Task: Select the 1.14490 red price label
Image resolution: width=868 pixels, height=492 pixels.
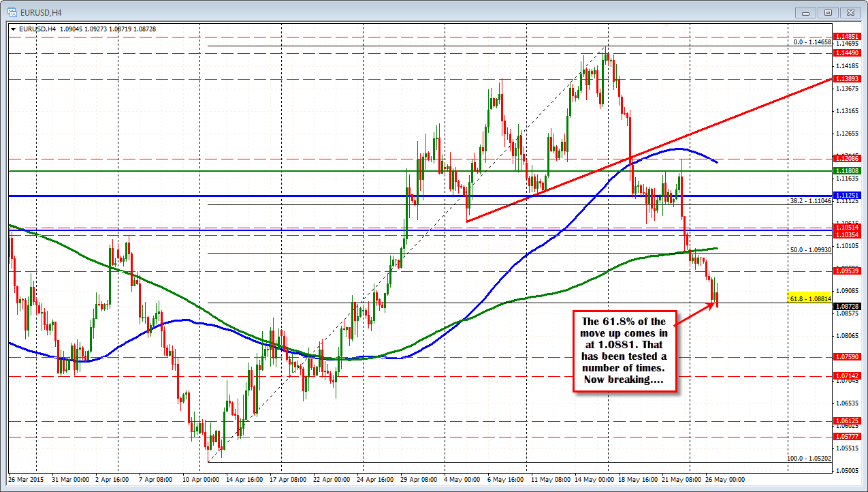Action: point(847,52)
